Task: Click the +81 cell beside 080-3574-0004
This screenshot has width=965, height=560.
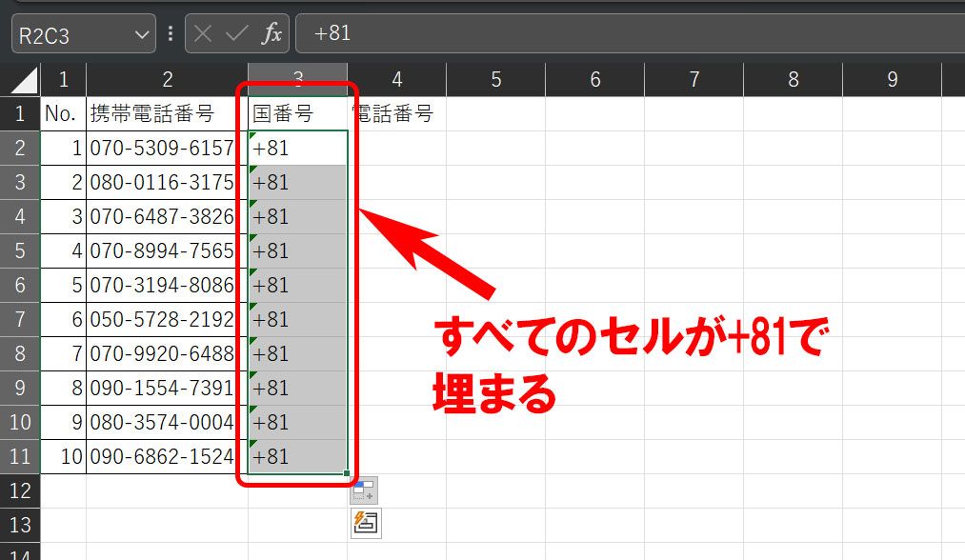Action: pos(298,422)
